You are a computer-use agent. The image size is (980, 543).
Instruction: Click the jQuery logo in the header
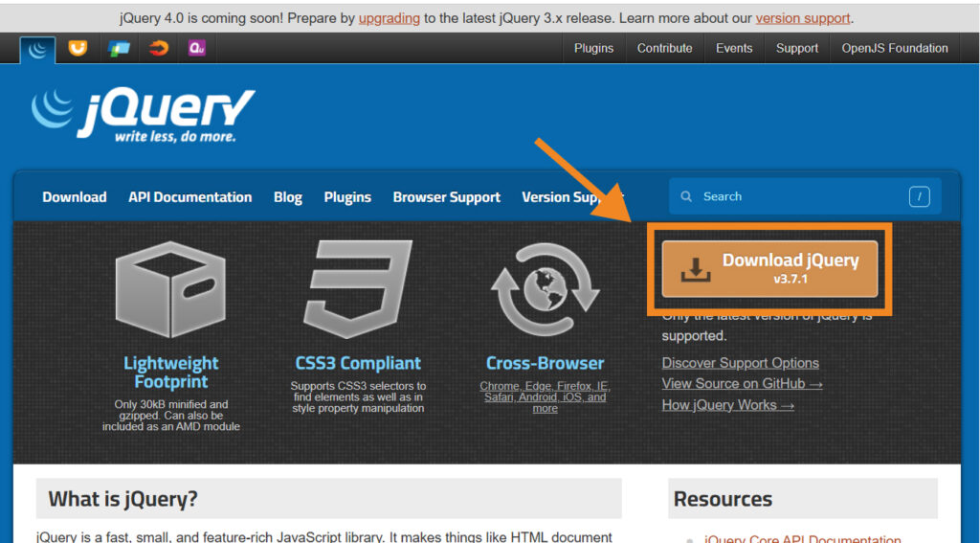point(144,116)
